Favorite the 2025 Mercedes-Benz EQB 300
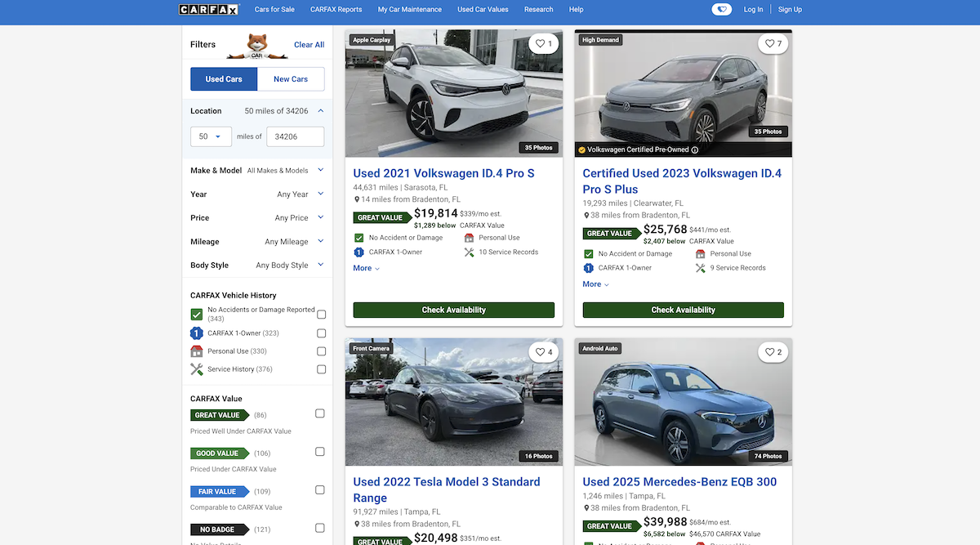980x545 pixels. [x=773, y=352]
